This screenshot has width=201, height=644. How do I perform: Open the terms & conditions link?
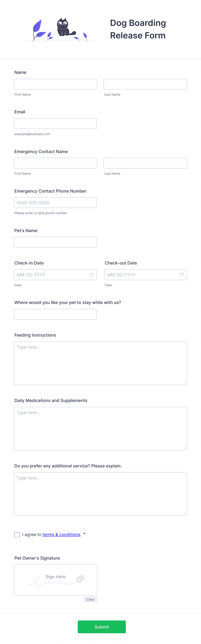coord(61,535)
